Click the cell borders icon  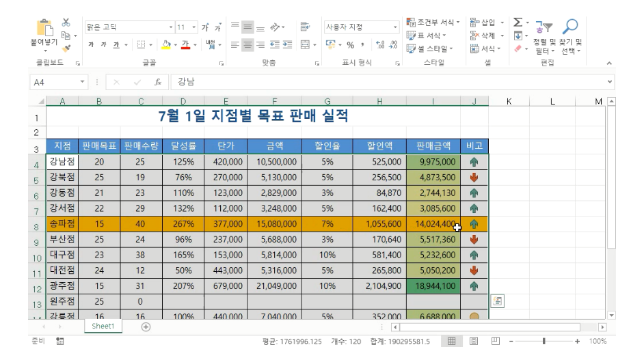click(x=142, y=44)
